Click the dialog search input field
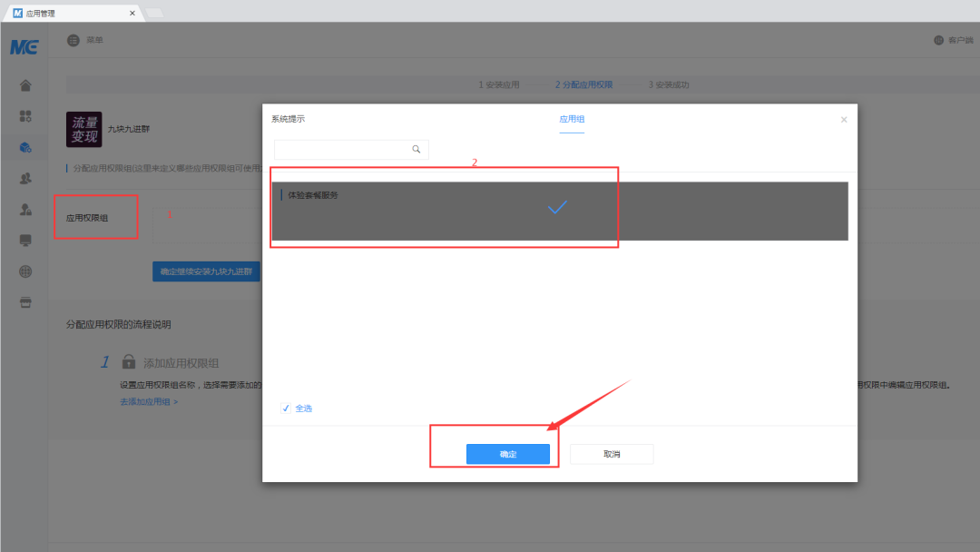Image resolution: width=980 pixels, height=552 pixels. pos(342,150)
